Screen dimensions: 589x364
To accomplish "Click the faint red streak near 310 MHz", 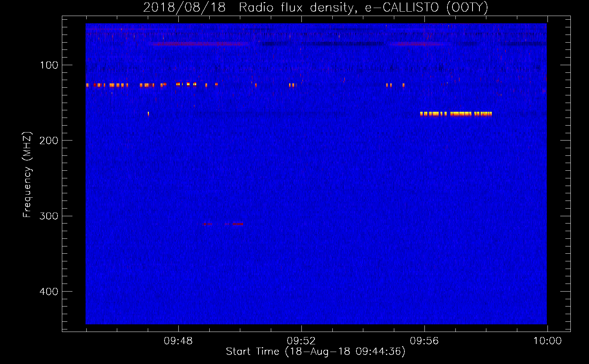I will [223, 224].
